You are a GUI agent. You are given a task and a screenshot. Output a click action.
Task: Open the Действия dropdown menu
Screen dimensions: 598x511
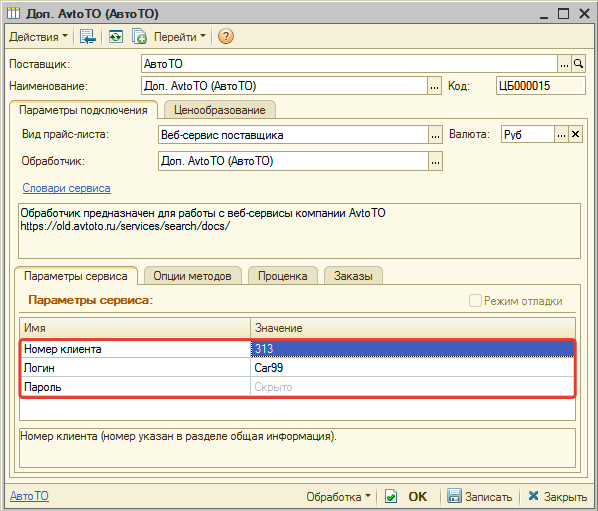[38, 37]
